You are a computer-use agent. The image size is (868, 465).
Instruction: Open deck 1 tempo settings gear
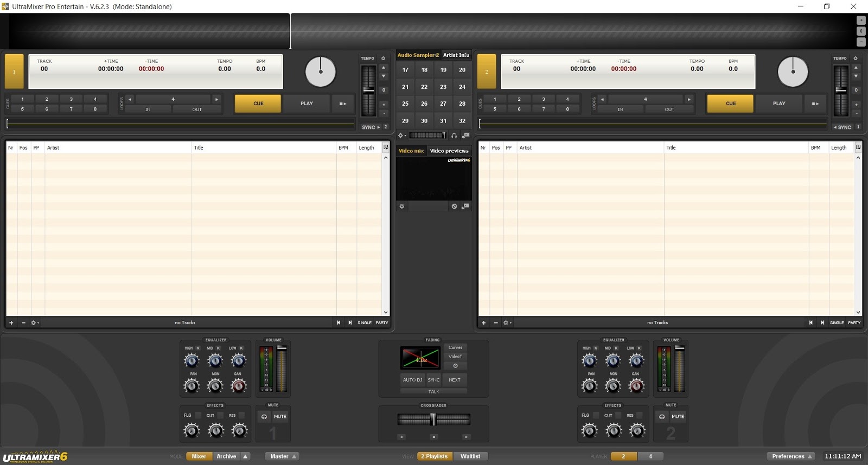[383, 58]
